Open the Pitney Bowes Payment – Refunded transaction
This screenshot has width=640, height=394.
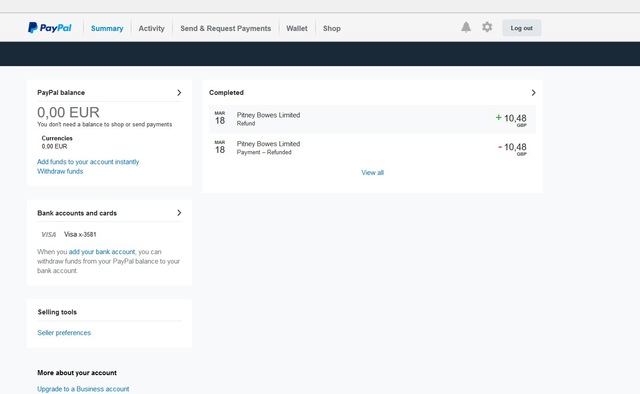(x=372, y=148)
